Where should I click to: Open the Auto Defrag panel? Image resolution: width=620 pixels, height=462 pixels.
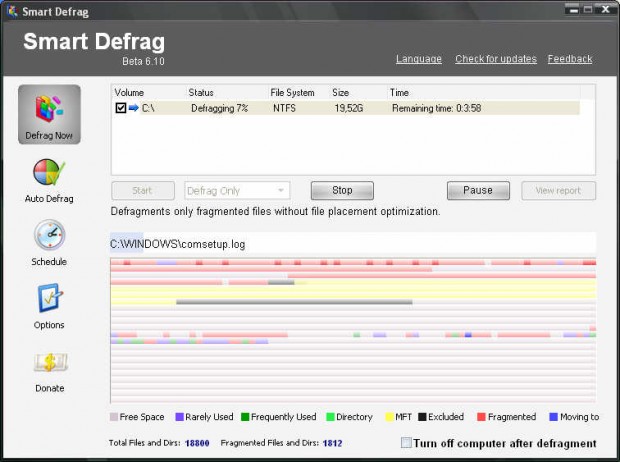point(49,181)
